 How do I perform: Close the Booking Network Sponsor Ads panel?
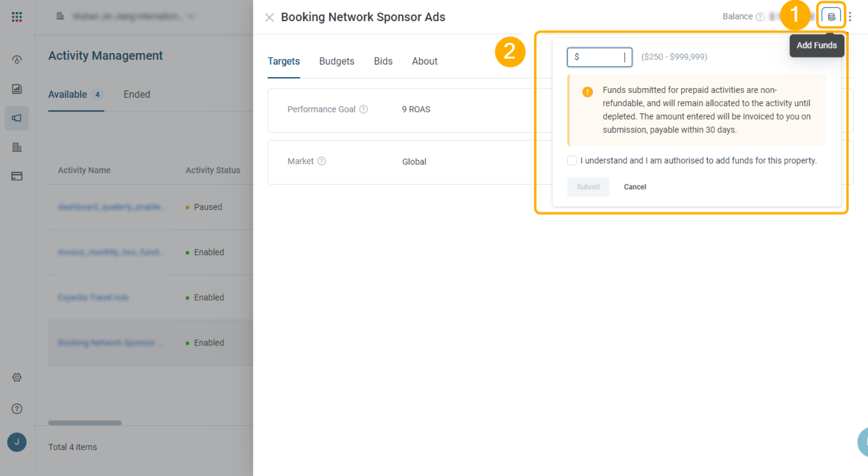click(269, 17)
